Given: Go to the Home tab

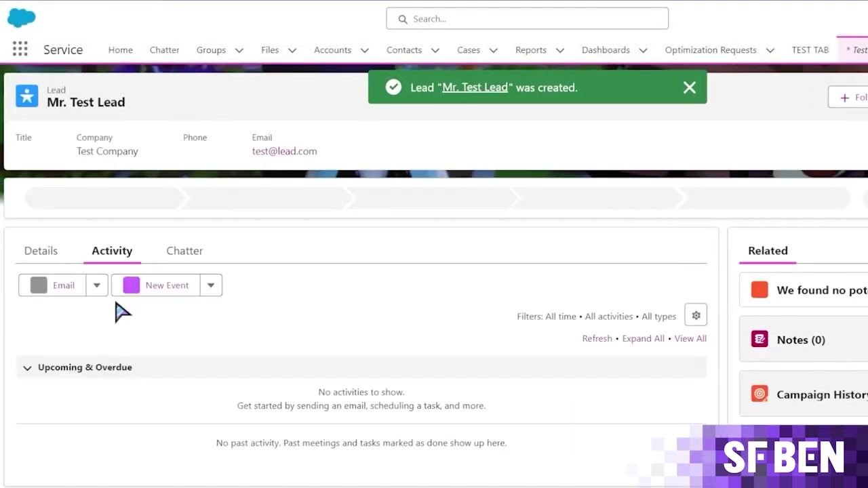Looking at the screenshot, I should coord(121,50).
